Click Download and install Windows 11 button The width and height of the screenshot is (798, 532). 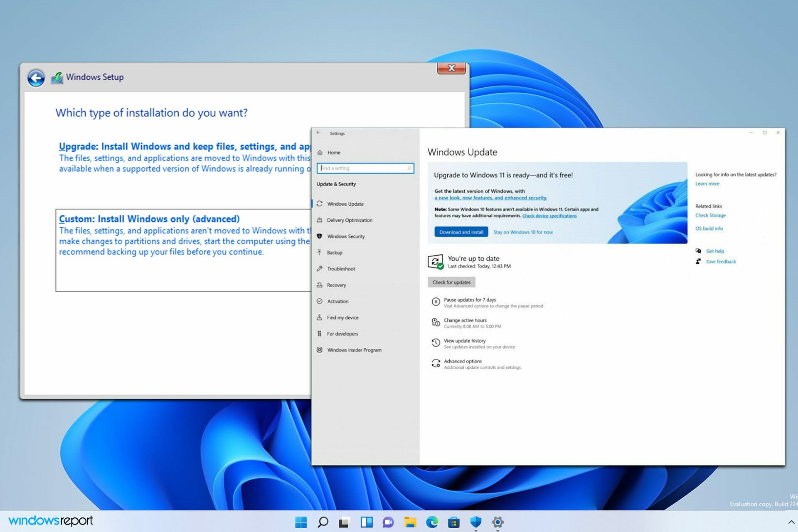click(460, 232)
